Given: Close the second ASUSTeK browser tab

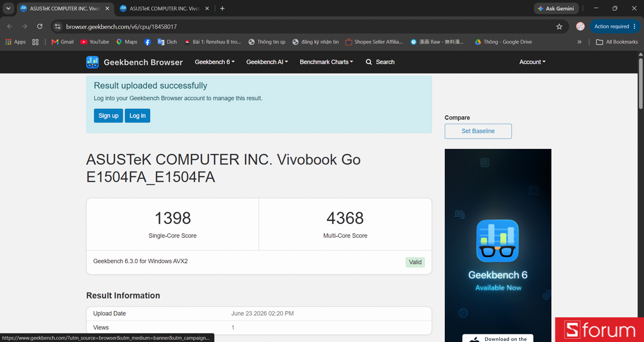Looking at the screenshot, I should pyautogui.click(x=207, y=9).
